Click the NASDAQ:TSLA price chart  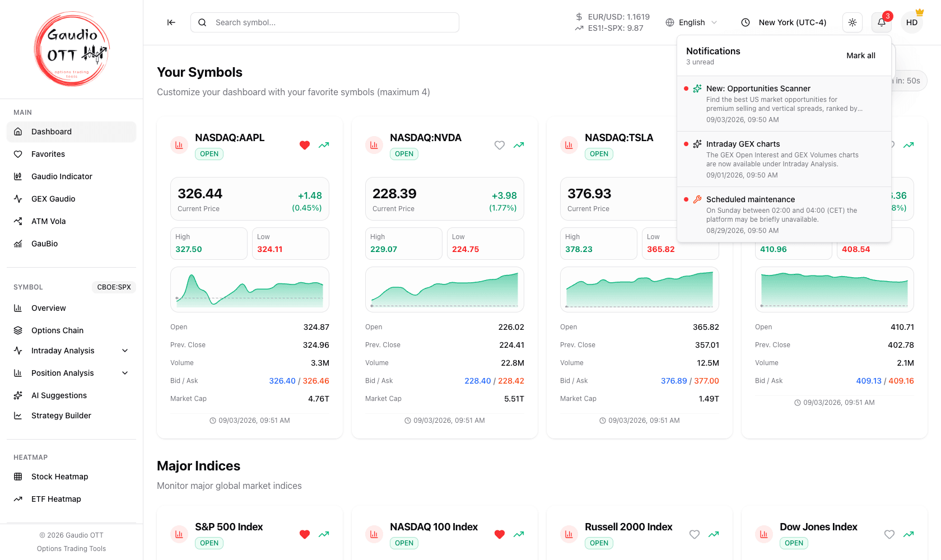[x=640, y=290]
